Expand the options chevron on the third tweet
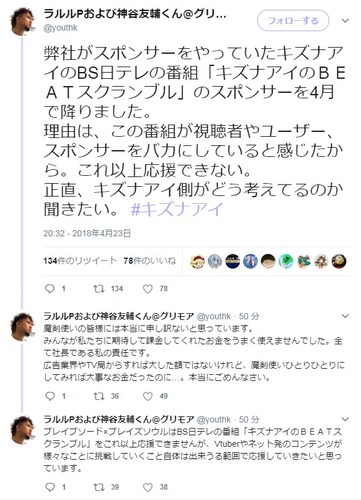Image resolution: width=361 pixels, height=500 pixels. click(345, 419)
